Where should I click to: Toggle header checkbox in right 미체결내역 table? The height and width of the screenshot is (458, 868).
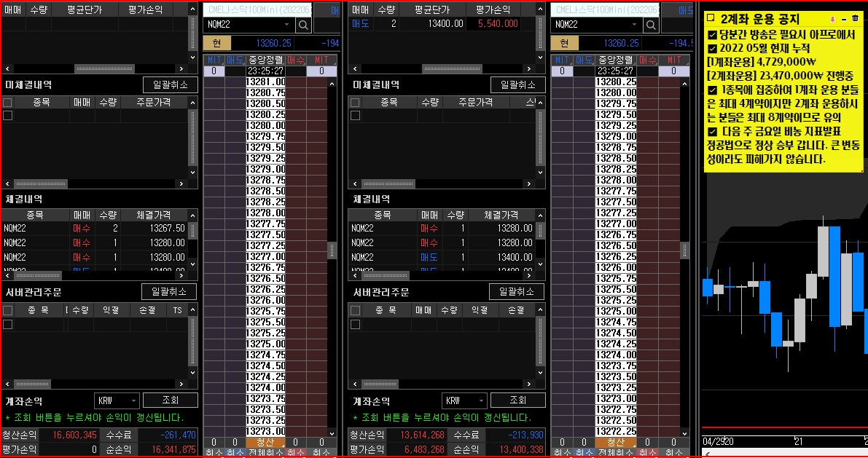[356, 103]
